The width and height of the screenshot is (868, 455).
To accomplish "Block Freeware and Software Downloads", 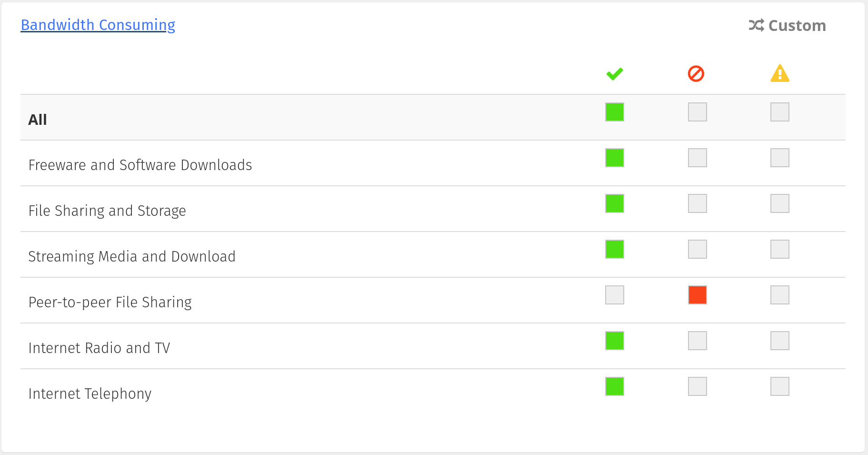I will 698,158.
